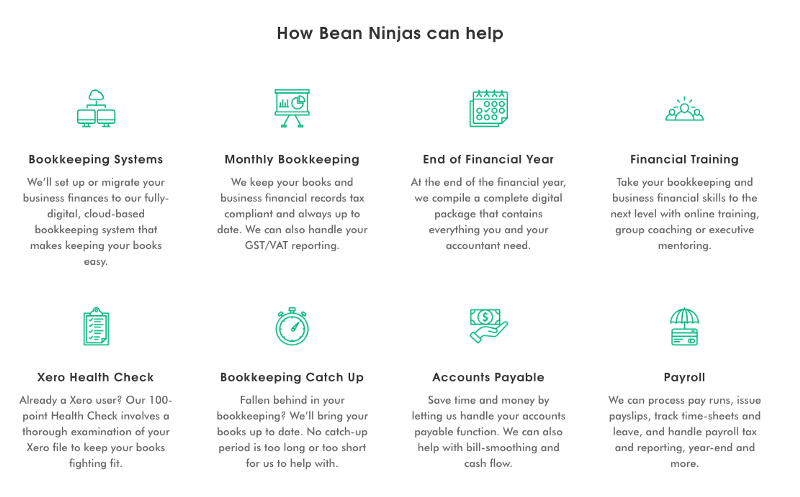This screenshot has height=497, width=800.
Task: Click the payroll pay runs description paragraph
Action: click(684, 432)
